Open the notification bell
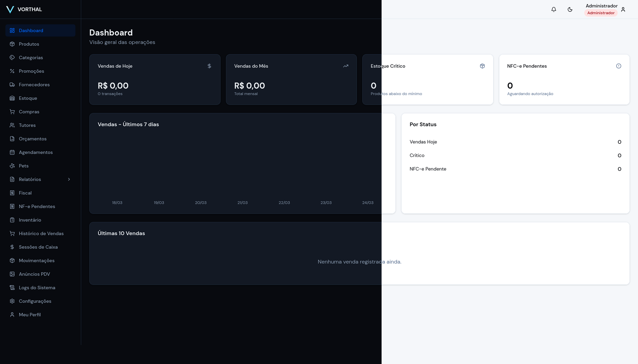This screenshot has height=364, width=638. tap(553, 9)
